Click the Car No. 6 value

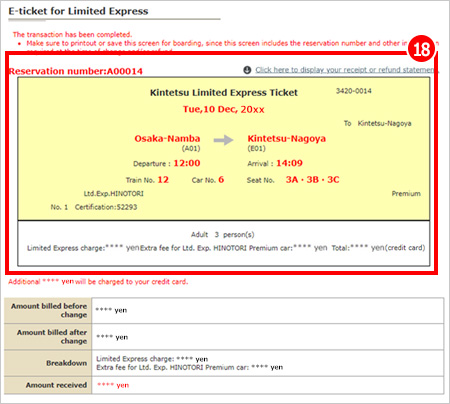(x=221, y=180)
